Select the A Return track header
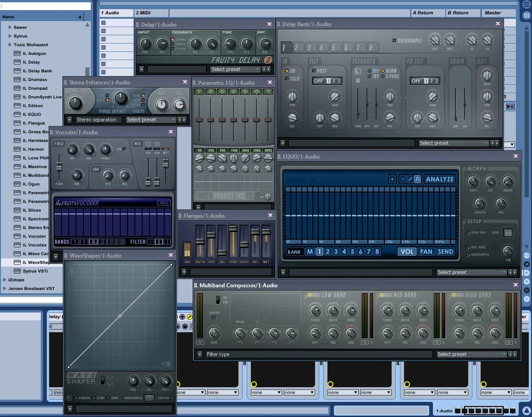 427,13
